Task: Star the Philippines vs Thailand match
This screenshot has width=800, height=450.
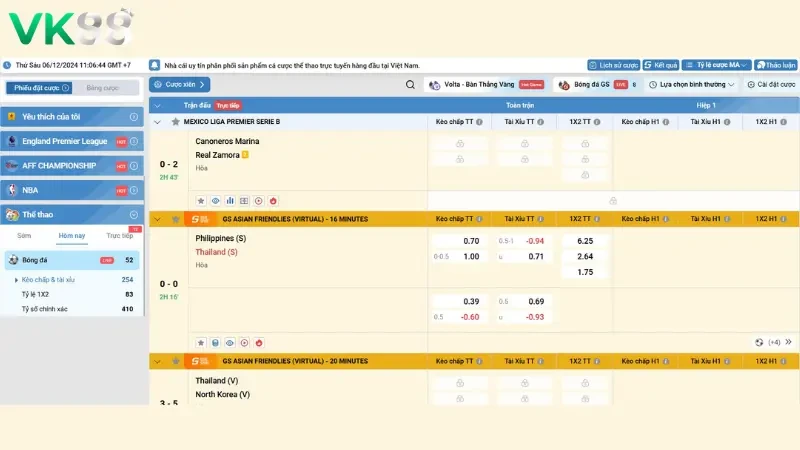Action: coord(200,342)
